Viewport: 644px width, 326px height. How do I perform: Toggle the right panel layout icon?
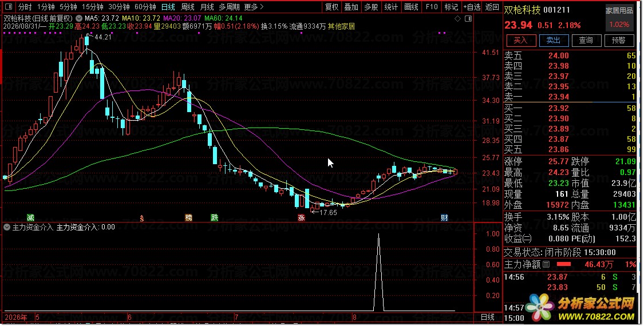coord(468,18)
